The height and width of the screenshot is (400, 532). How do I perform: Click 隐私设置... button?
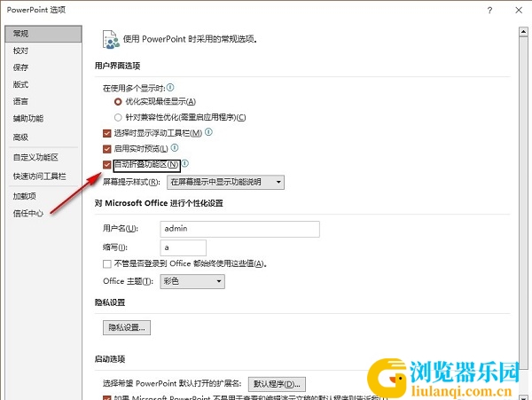pyautogui.click(x=127, y=327)
